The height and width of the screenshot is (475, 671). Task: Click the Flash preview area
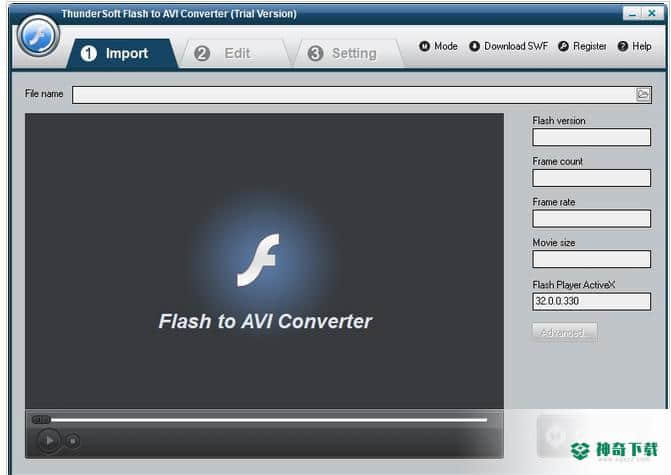click(x=264, y=261)
